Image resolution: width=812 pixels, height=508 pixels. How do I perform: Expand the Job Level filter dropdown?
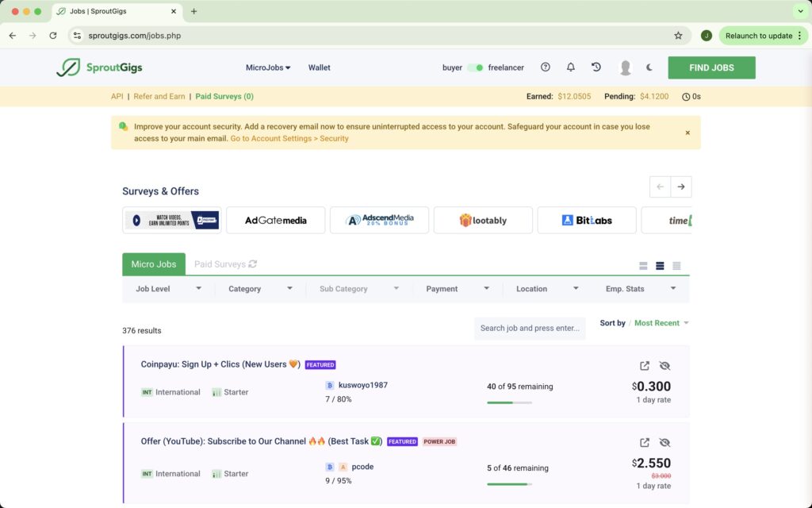tap(168, 289)
